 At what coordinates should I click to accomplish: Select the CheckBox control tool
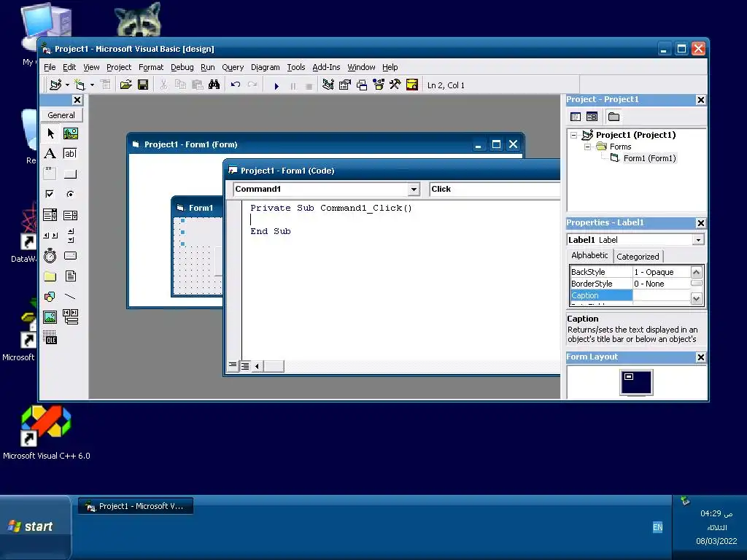(x=50, y=194)
